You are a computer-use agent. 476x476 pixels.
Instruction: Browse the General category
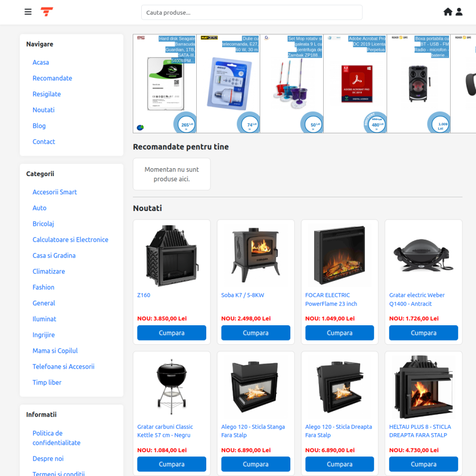(x=44, y=303)
